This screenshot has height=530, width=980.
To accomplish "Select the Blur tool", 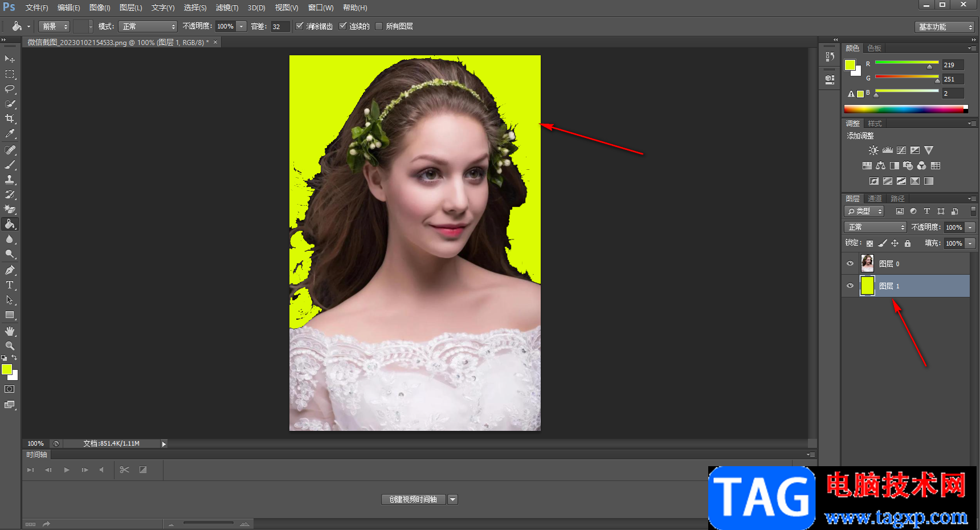I will pos(10,239).
